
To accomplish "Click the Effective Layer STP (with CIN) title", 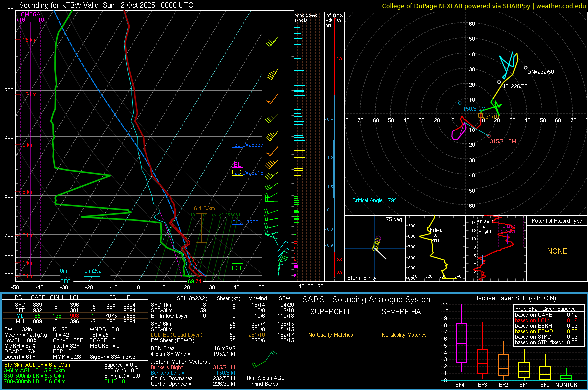I will [x=513, y=298].
